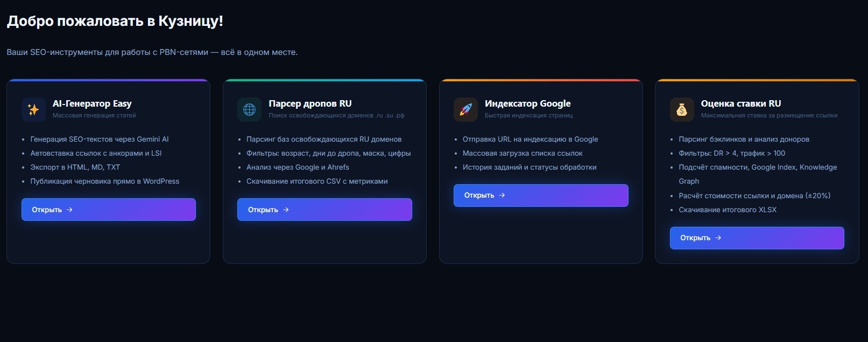
Task: Click the gradient bar atop AI-Генератор Easy card
Action: point(108,81)
